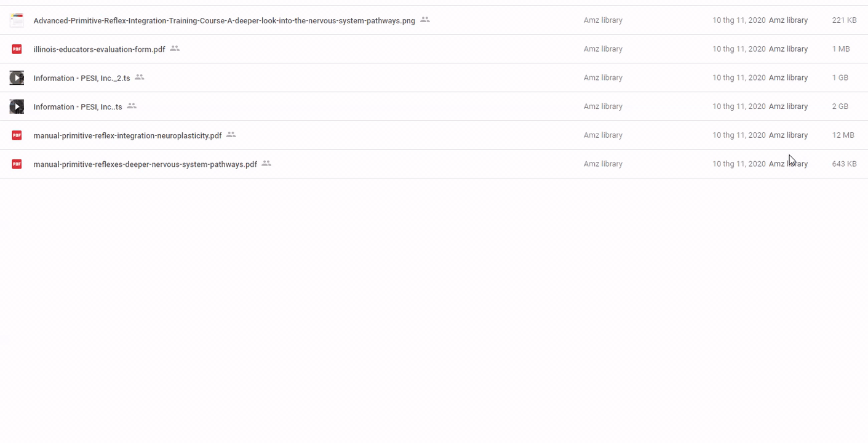Image resolution: width=868 pixels, height=443 pixels.
Task: Click shared icon beside Information - PESI, Inc..ts
Action: tap(132, 106)
